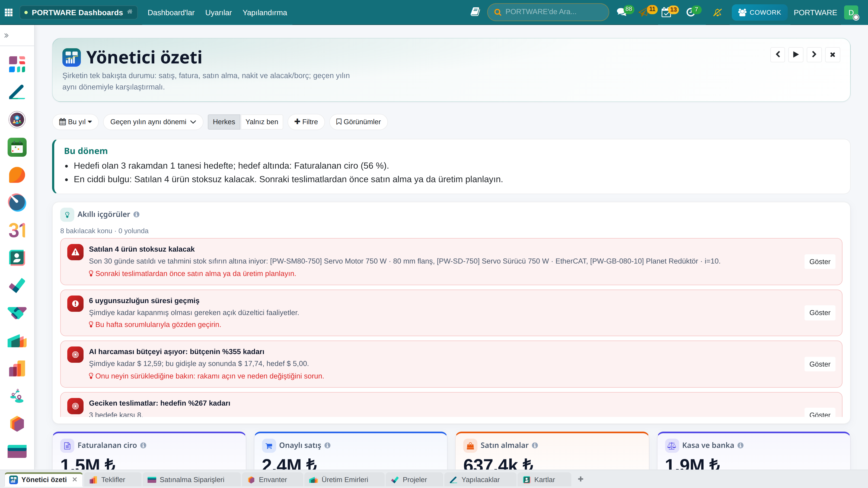This screenshot has width=868, height=488.
Task: Select the Yalnız ben toggle option
Action: pos(262,121)
